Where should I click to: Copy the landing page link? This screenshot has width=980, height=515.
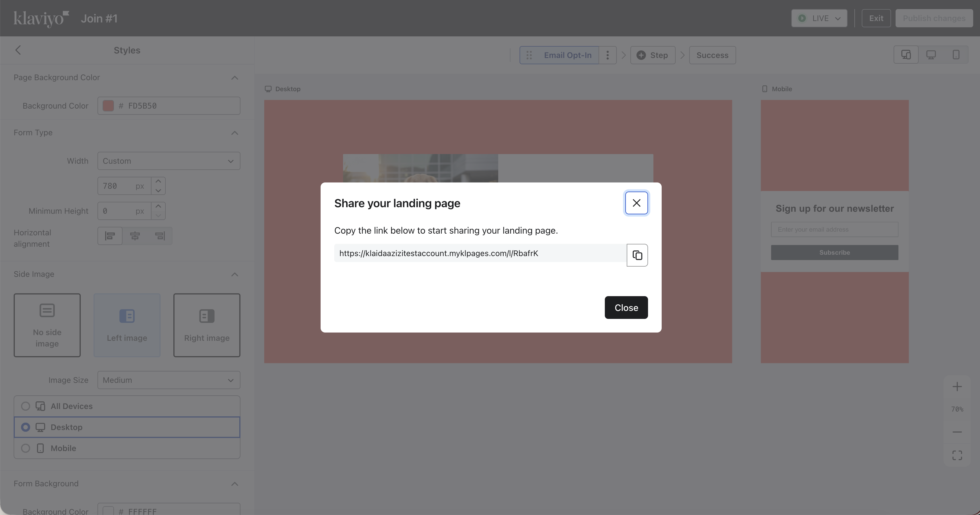pos(637,255)
